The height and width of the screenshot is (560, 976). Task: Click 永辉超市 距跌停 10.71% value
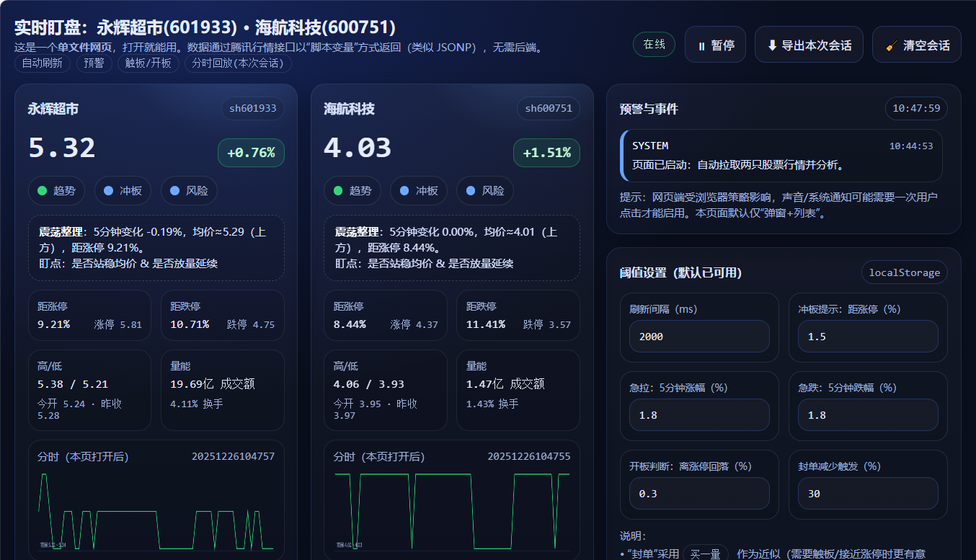190,324
